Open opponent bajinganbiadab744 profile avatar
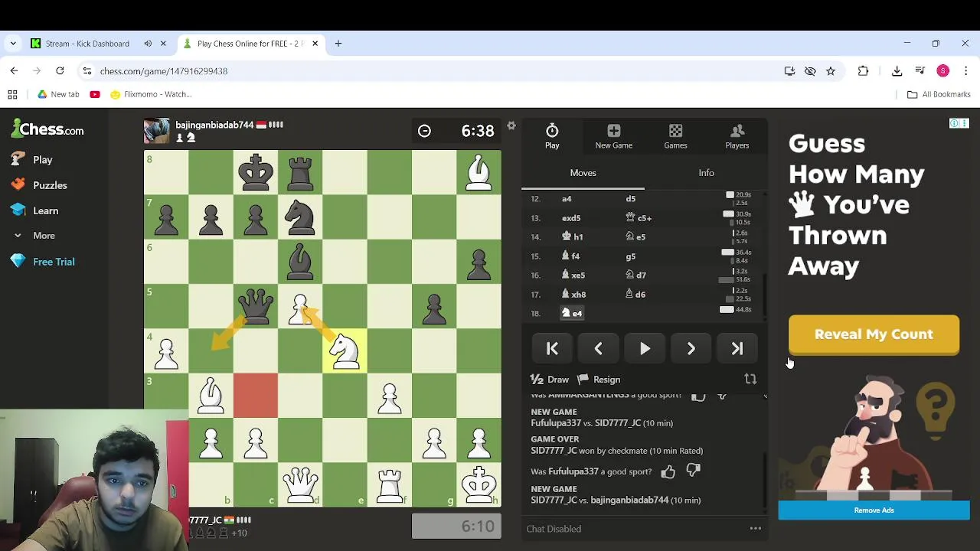This screenshot has width=980, height=551. [157, 131]
